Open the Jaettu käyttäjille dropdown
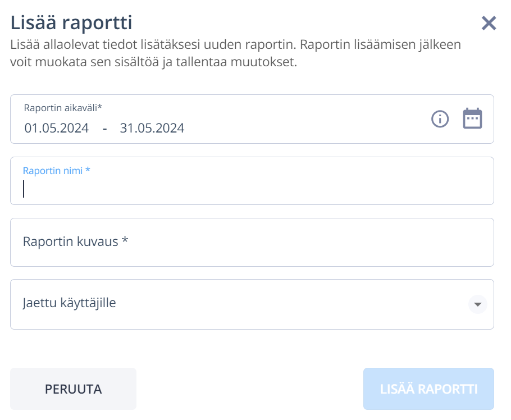 pos(252,304)
